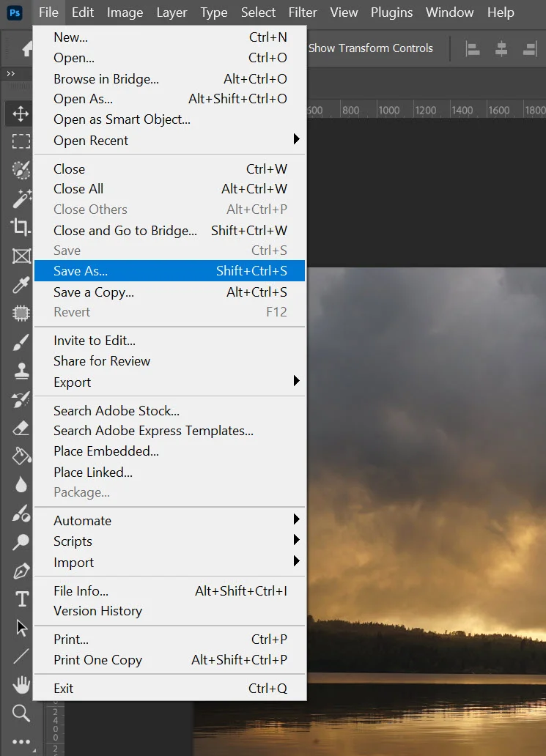The width and height of the screenshot is (546, 756).
Task: Choose Print One Copy
Action: pos(169,659)
